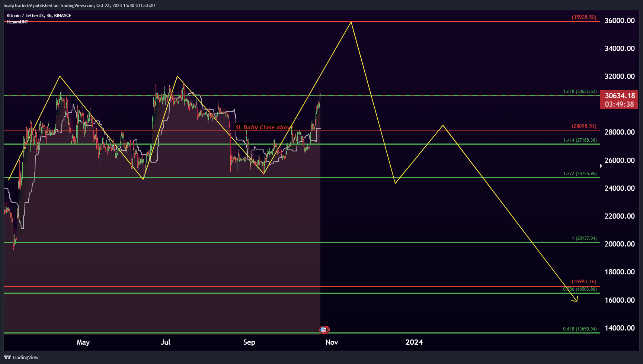Image resolution: width=643 pixels, height=364 pixels.
Task: Click the TradingView logo at bottom left
Action: click(x=21, y=357)
